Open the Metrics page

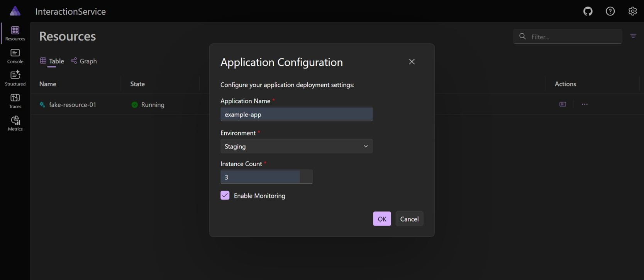click(15, 123)
